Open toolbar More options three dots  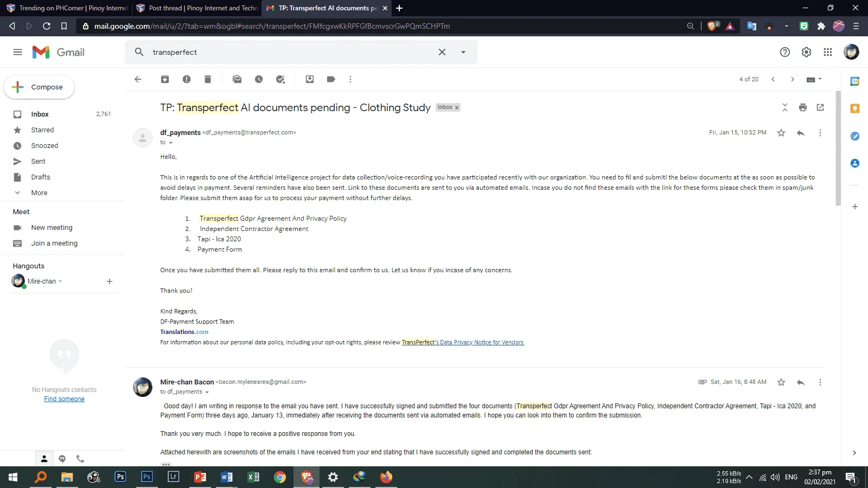point(350,79)
